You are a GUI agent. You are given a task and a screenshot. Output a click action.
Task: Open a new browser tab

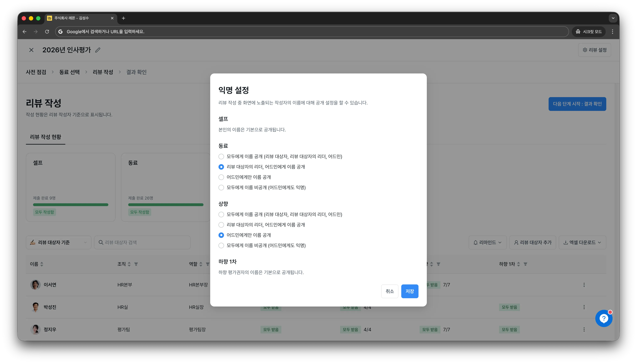(123, 18)
